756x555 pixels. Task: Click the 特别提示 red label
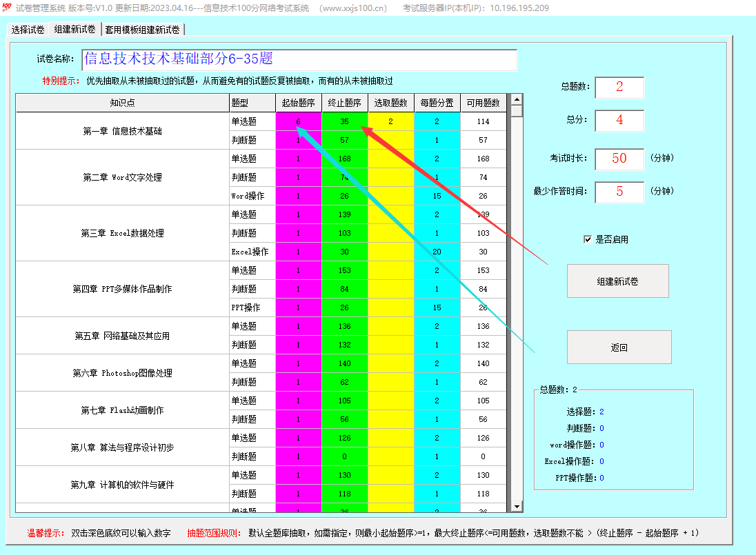click(x=61, y=81)
